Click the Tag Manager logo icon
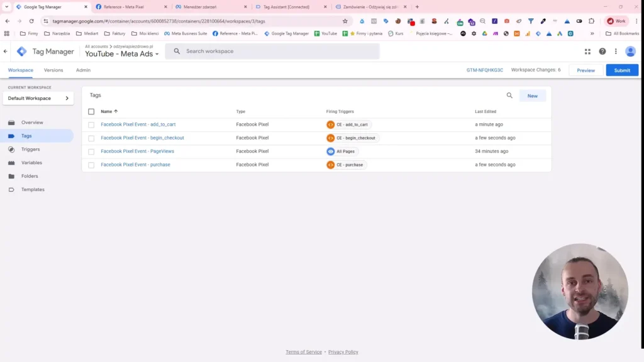Image resolution: width=644 pixels, height=362 pixels. (x=22, y=52)
